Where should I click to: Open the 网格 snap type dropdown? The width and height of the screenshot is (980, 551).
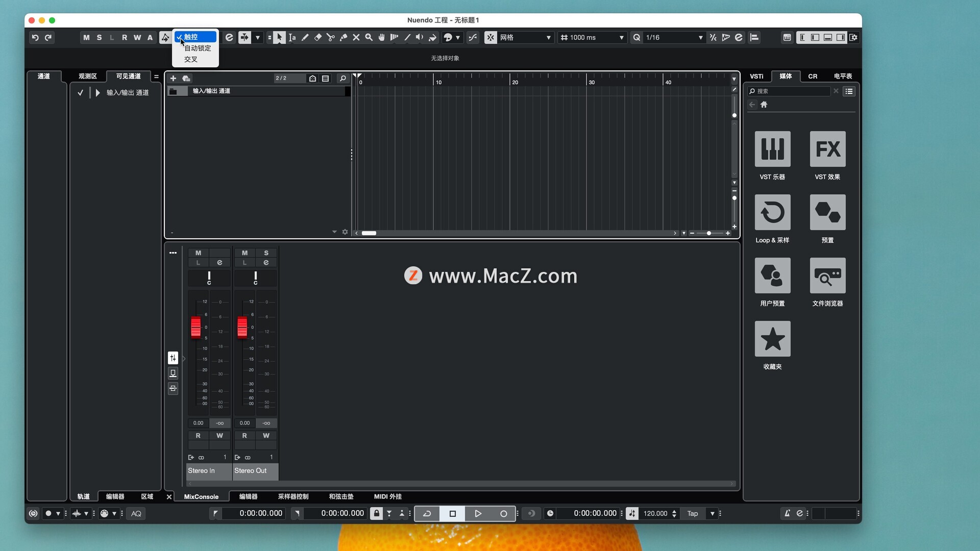tap(525, 37)
